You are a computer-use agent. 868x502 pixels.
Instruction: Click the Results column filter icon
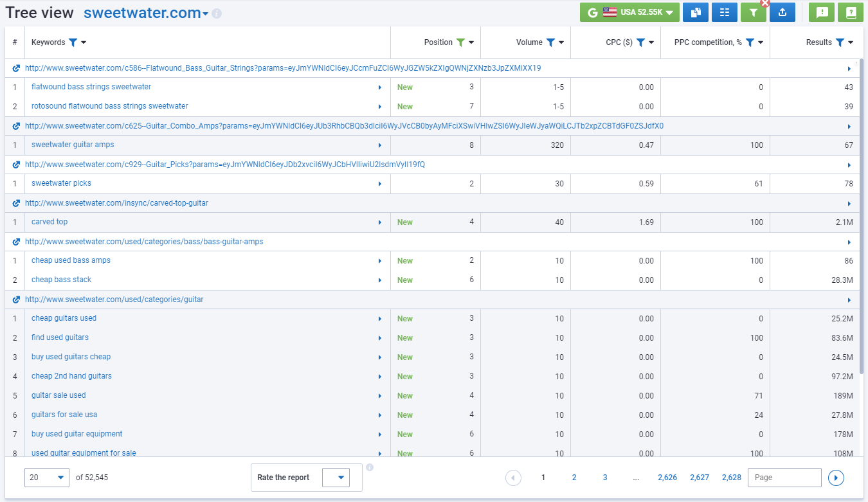pyautogui.click(x=840, y=42)
